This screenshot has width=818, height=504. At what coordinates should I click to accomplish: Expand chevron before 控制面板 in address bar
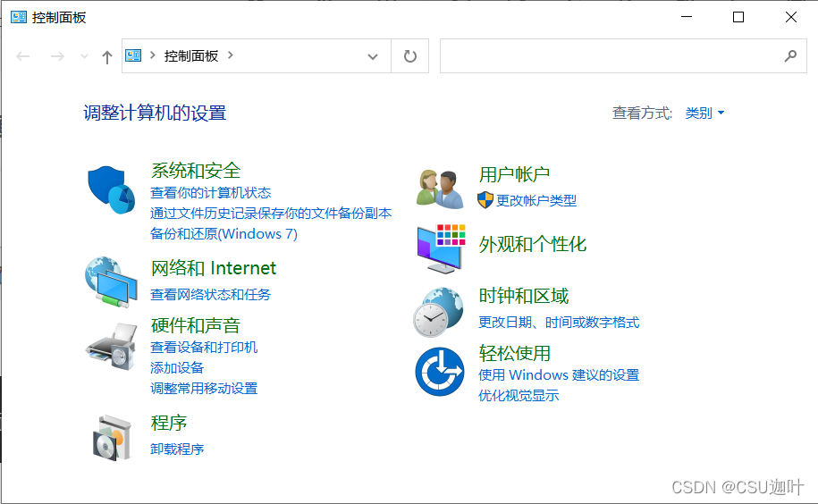[x=153, y=55]
